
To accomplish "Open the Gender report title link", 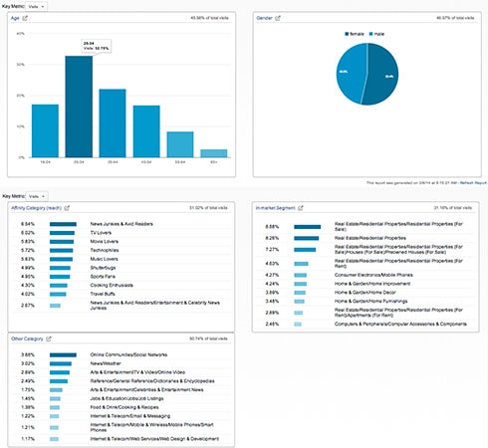I will point(264,18).
